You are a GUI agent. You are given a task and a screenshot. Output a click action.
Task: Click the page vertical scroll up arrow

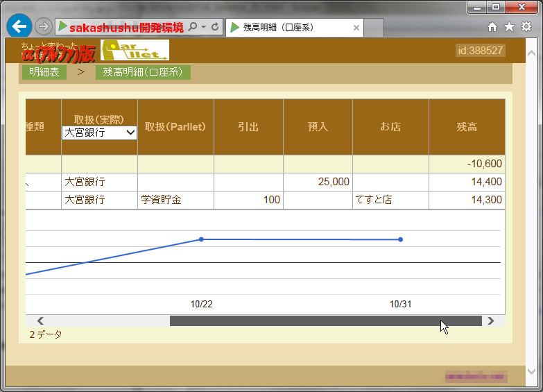point(531,53)
